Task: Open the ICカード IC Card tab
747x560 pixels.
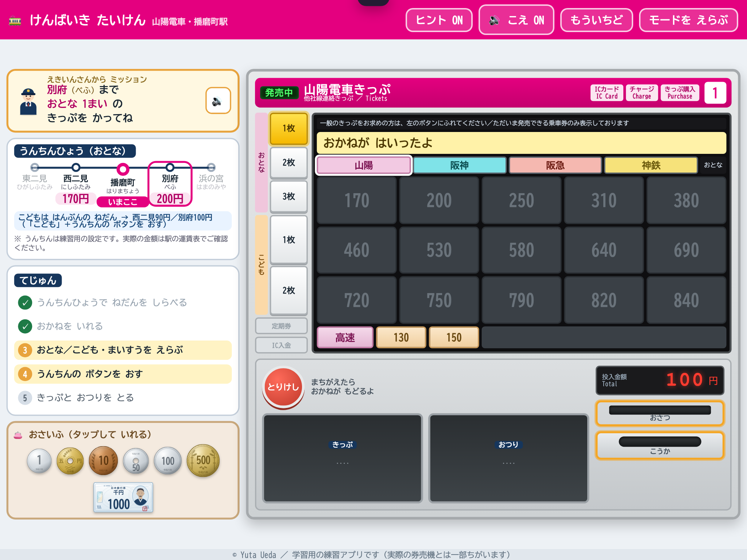Action: tap(607, 93)
